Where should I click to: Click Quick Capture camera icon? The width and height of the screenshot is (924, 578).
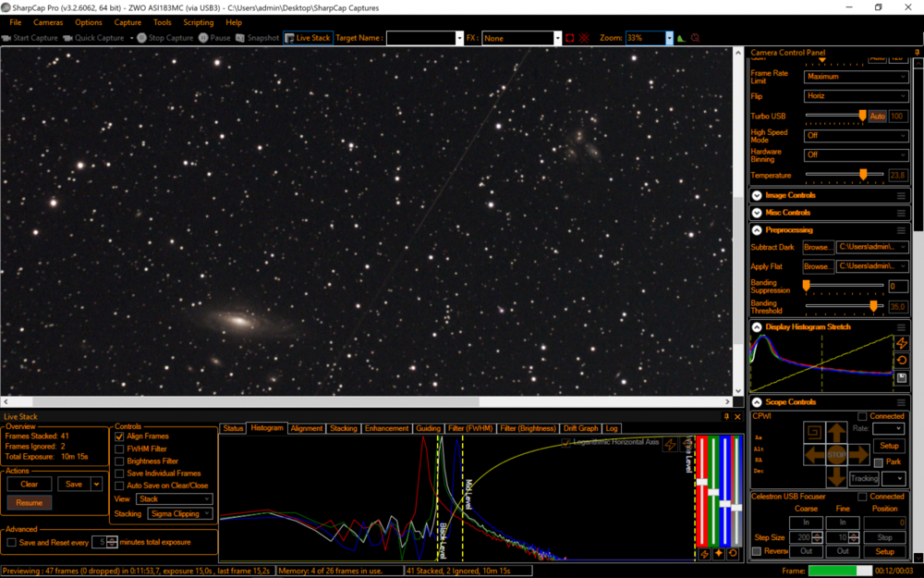(67, 38)
